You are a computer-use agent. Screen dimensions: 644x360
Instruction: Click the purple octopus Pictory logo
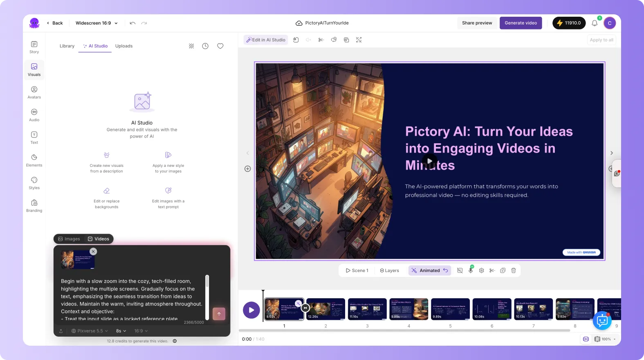pyautogui.click(x=34, y=23)
